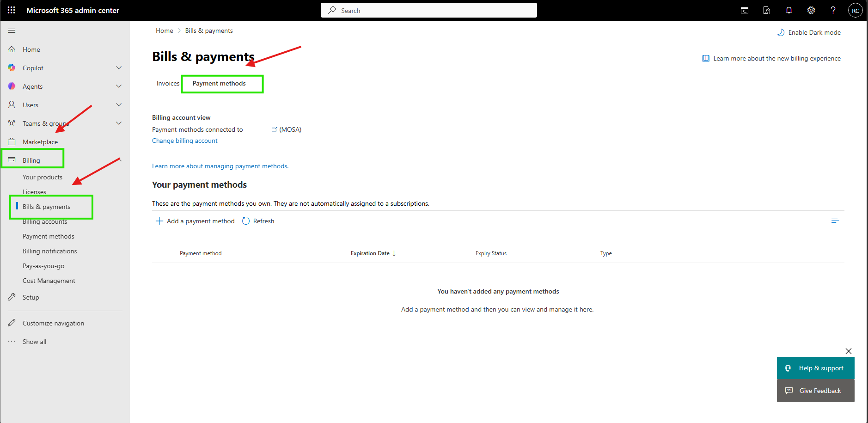Click Add a payment method button

(195, 221)
